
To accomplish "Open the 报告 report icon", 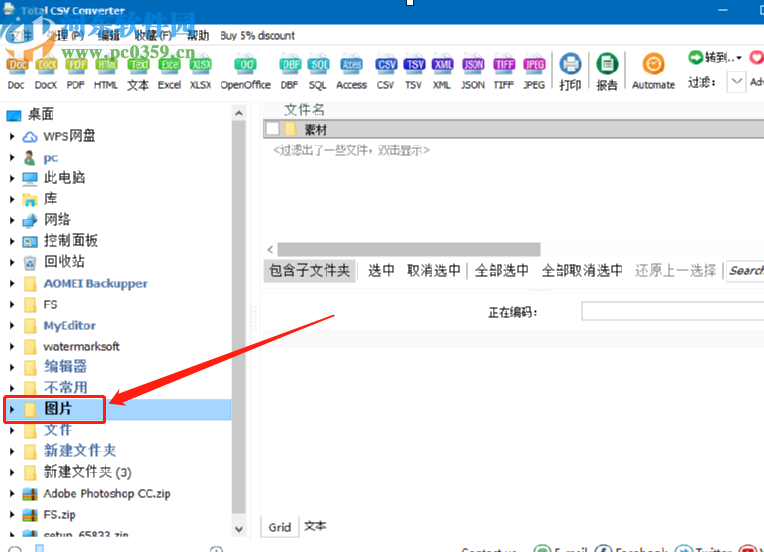I will [607, 65].
